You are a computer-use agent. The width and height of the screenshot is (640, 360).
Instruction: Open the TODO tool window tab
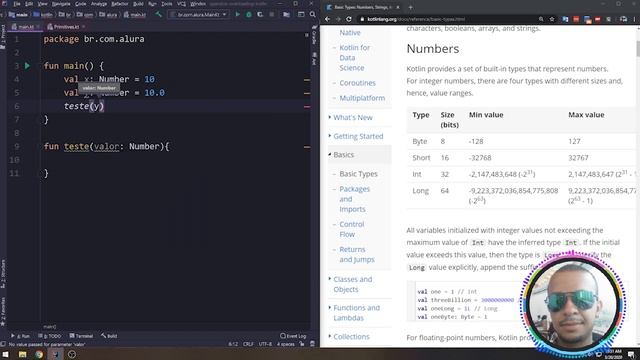[x=49, y=336]
